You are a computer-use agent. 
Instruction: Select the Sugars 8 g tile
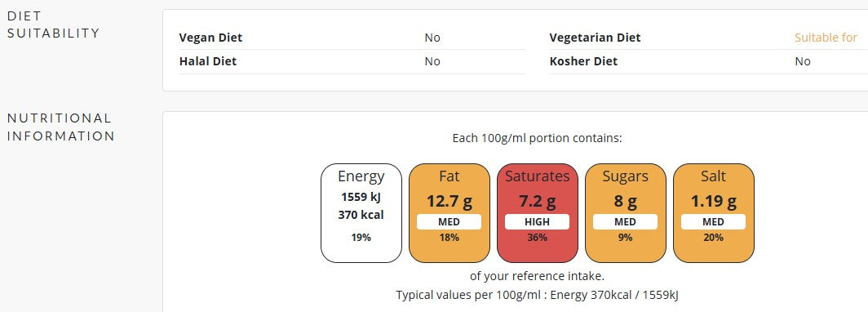pyautogui.click(x=625, y=213)
